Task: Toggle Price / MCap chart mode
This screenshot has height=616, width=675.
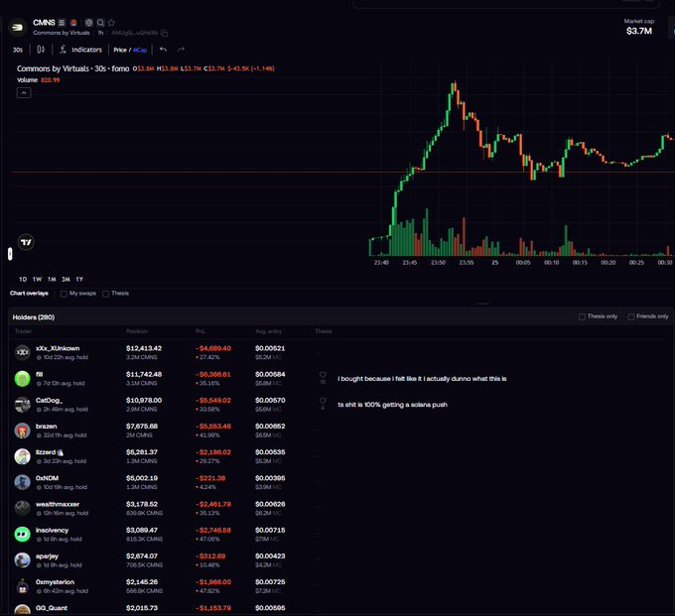Action: point(130,50)
